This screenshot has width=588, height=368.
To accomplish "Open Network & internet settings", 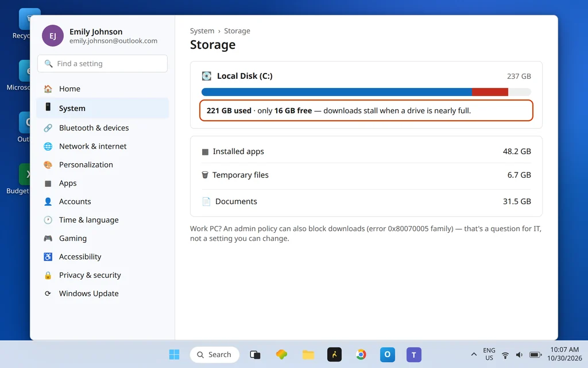I will (102, 146).
